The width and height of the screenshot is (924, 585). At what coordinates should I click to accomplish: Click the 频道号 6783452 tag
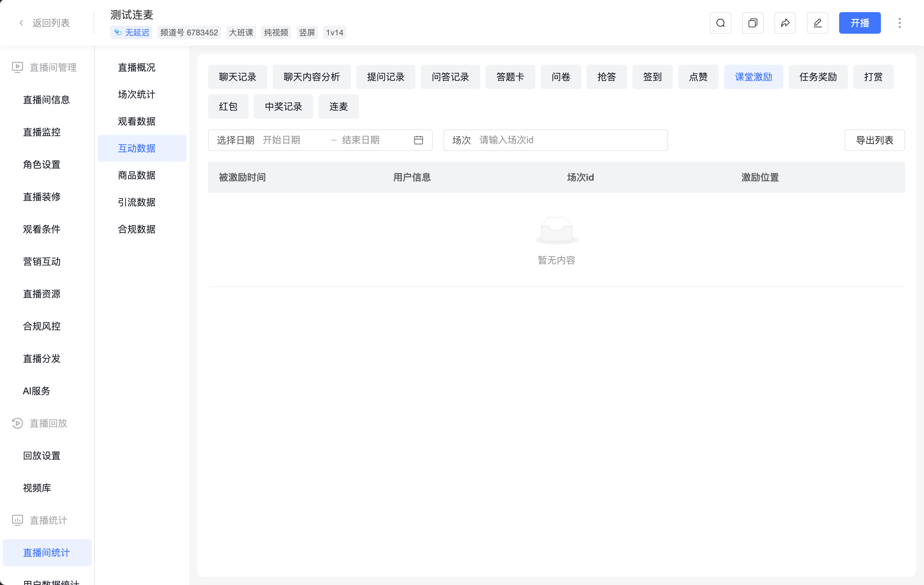pos(189,32)
